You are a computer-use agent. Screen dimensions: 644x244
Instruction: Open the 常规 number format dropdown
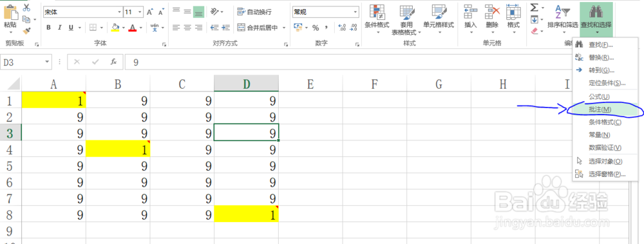[x=355, y=12]
